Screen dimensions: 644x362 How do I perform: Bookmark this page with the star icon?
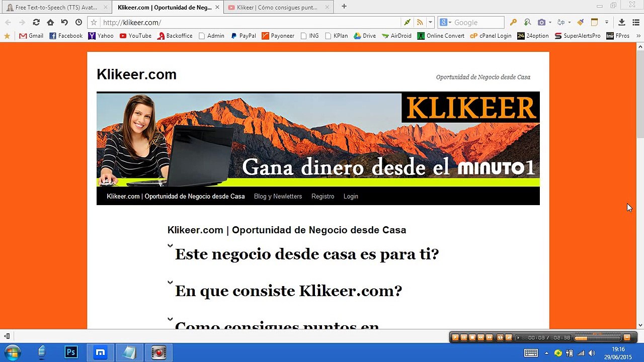[x=94, y=22]
